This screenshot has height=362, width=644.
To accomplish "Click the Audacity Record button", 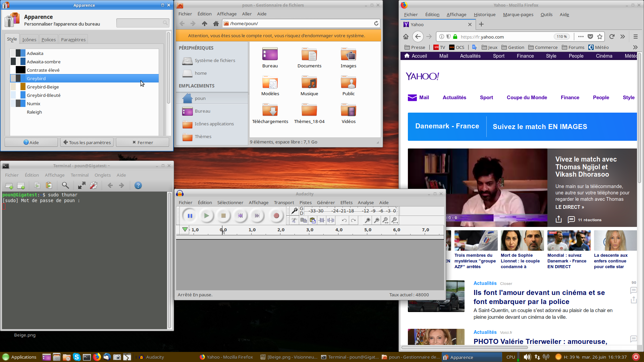I will click(x=276, y=216).
